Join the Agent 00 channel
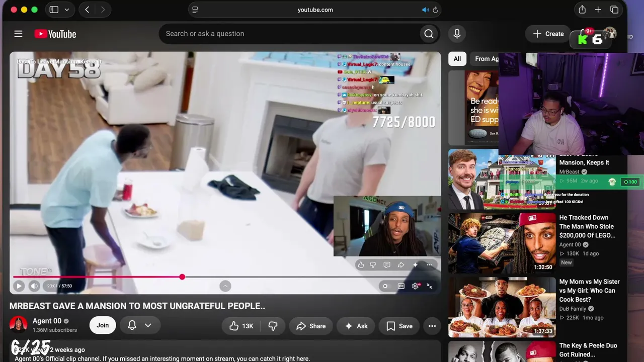 [103, 325]
